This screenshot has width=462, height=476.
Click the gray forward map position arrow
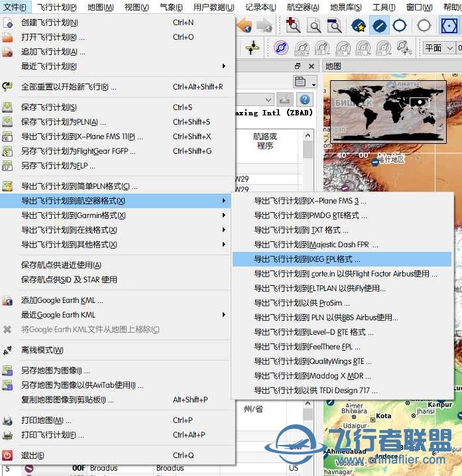(264, 25)
